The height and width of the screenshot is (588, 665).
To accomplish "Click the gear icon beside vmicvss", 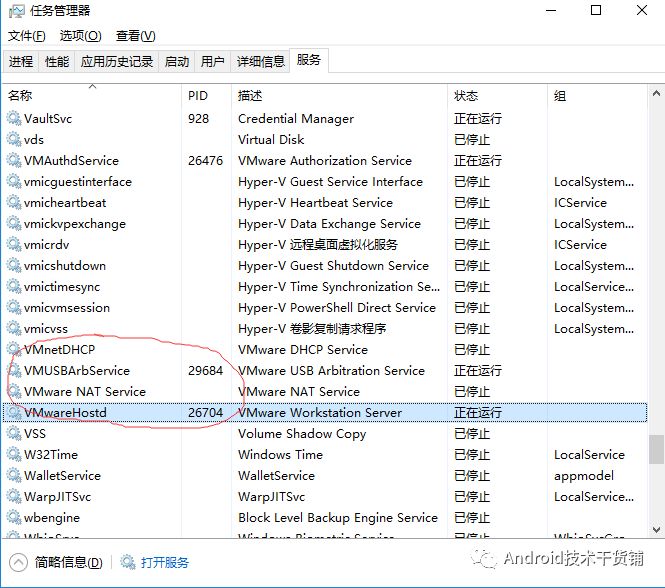I will (x=14, y=328).
